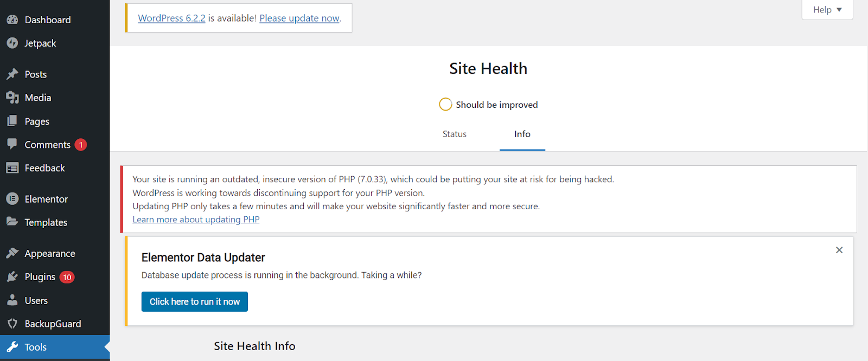Screen dimensions: 868x361
Task: Open the Users section
Action: (x=35, y=300)
